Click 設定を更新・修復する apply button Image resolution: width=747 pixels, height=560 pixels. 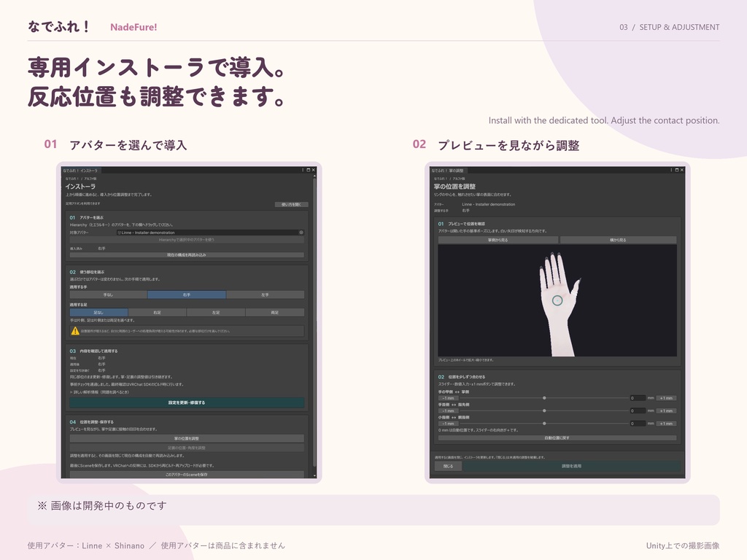[x=187, y=402]
